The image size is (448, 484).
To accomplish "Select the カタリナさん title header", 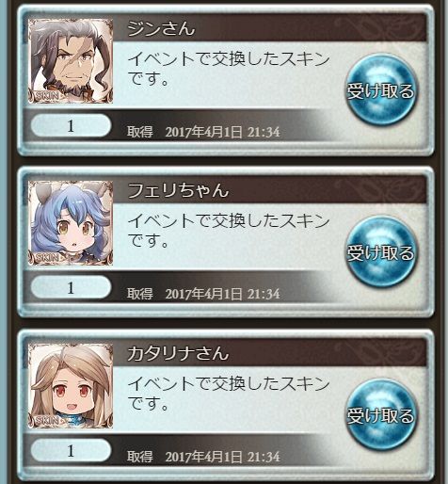I will (x=178, y=353).
